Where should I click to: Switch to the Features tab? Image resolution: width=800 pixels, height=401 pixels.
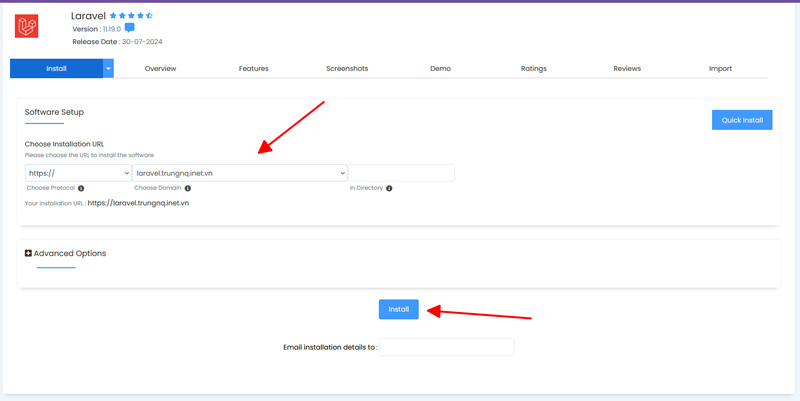click(254, 68)
